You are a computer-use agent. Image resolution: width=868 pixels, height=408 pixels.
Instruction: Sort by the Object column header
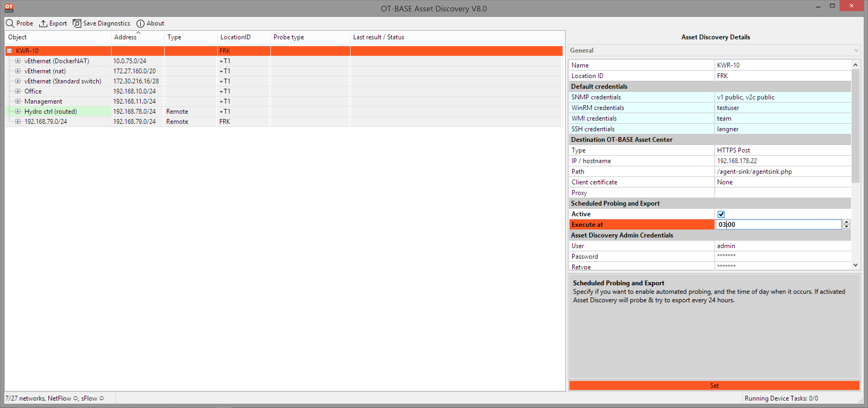tap(58, 37)
